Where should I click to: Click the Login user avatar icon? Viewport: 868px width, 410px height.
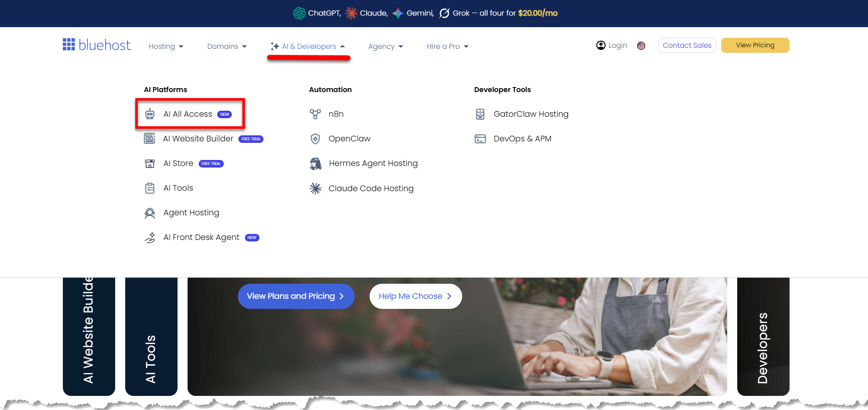point(600,45)
